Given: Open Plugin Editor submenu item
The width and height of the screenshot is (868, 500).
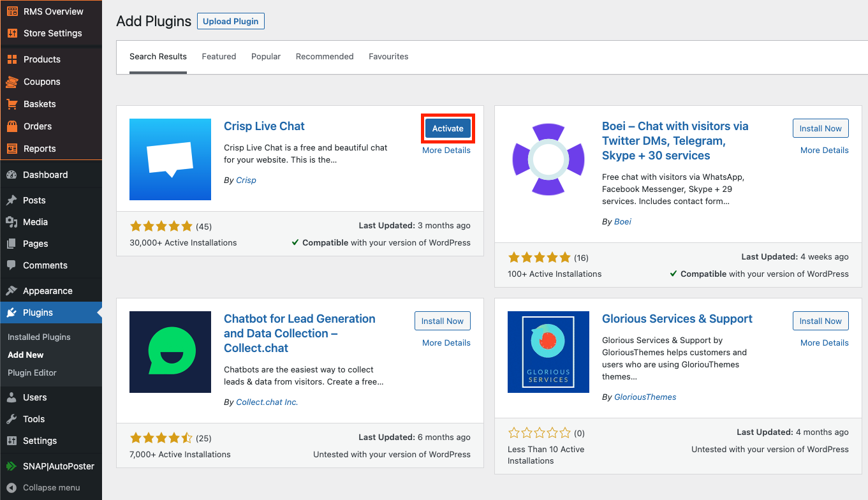Looking at the screenshot, I should pos(32,372).
